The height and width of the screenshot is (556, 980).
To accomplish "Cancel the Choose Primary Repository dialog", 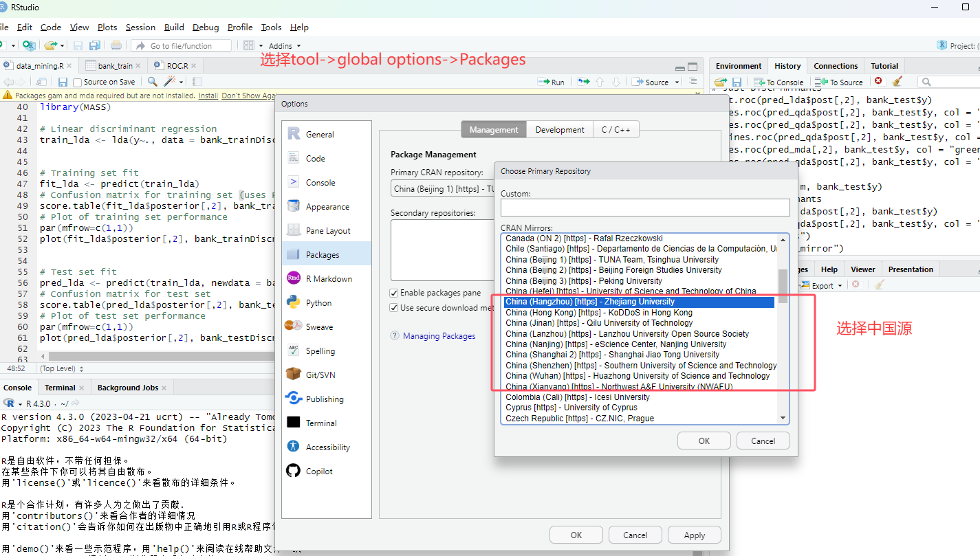I will pos(763,441).
